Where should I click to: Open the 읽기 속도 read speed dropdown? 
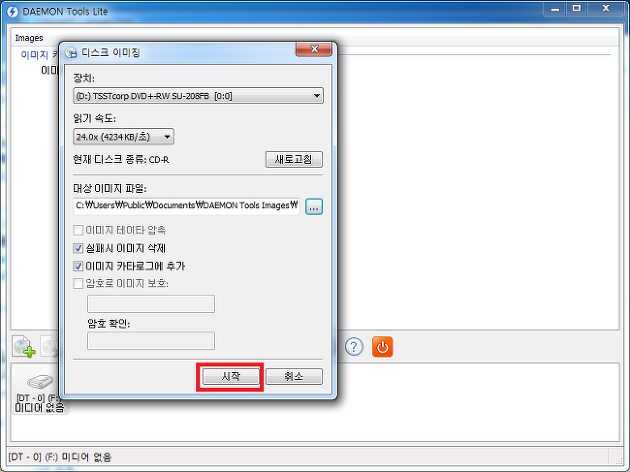(124, 137)
